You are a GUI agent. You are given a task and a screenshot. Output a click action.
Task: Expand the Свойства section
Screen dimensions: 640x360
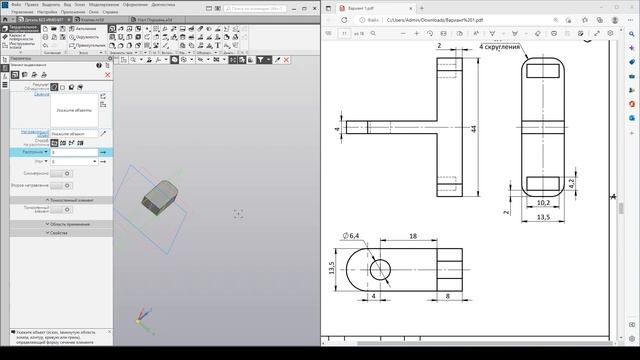coord(61,233)
